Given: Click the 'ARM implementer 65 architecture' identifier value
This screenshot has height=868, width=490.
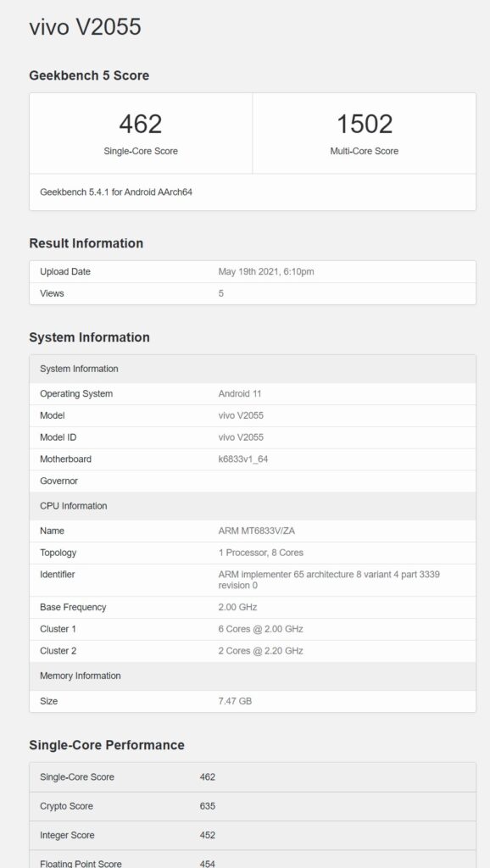Looking at the screenshot, I should pos(329,580).
